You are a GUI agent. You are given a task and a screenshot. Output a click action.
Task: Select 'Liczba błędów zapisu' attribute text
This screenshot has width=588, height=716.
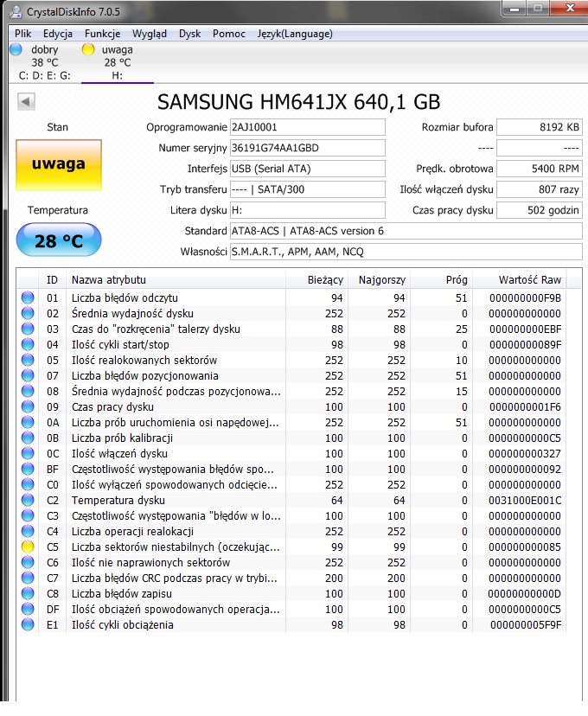coord(122,593)
